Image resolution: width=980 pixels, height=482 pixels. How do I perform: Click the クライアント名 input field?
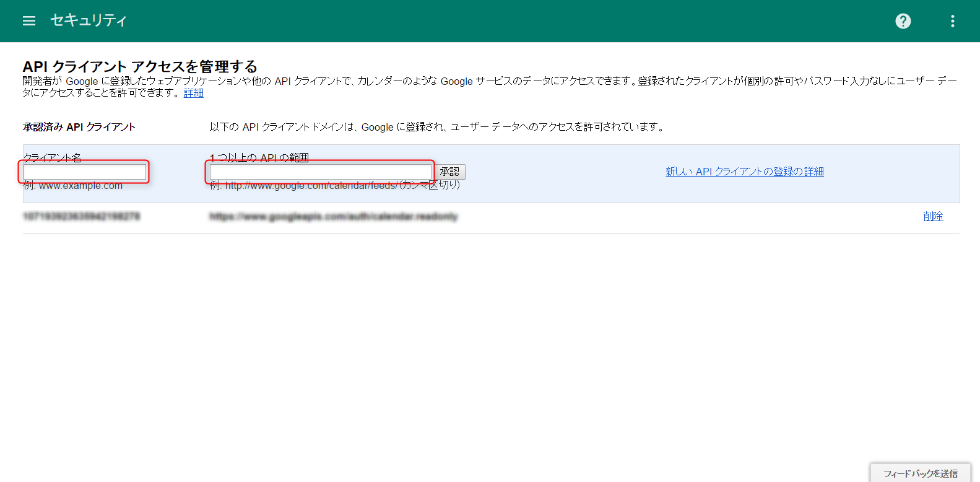tap(85, 172)
